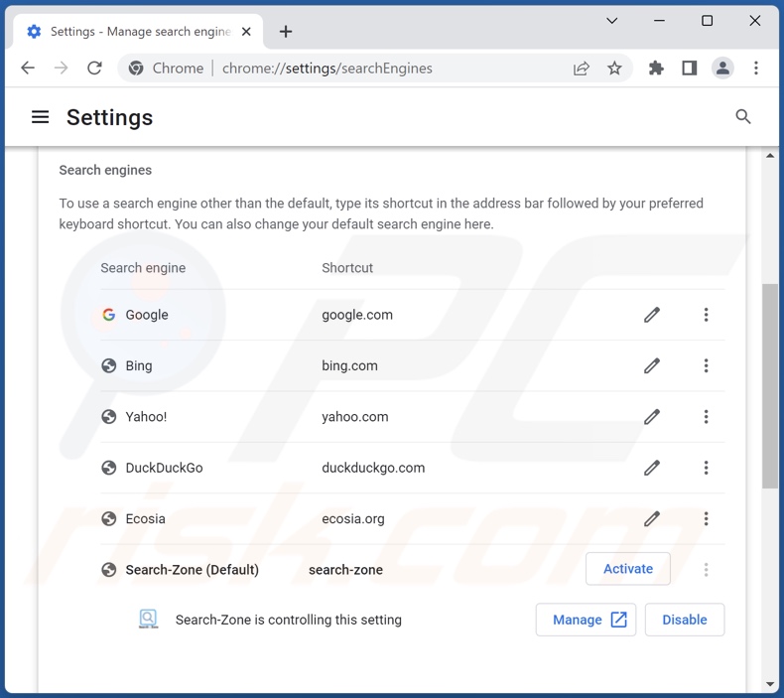
Task: Toggle the side panel icon
Action: (x=690, y=69)
